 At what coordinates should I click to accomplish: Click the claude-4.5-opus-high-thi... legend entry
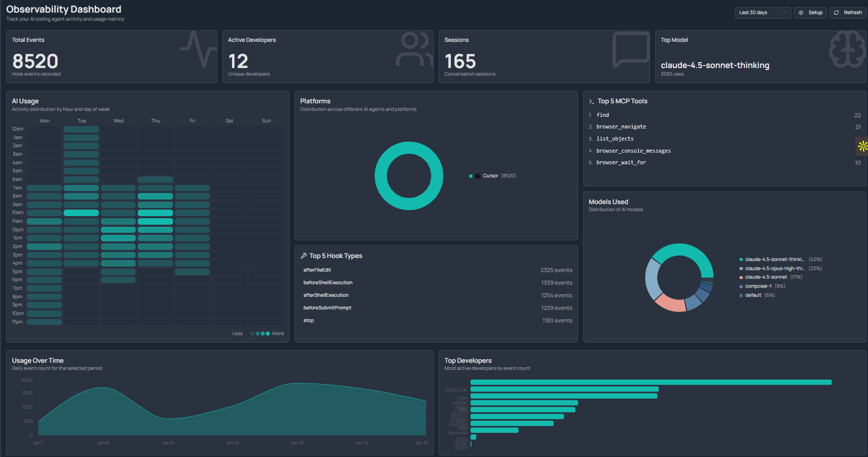click(780, 269)
